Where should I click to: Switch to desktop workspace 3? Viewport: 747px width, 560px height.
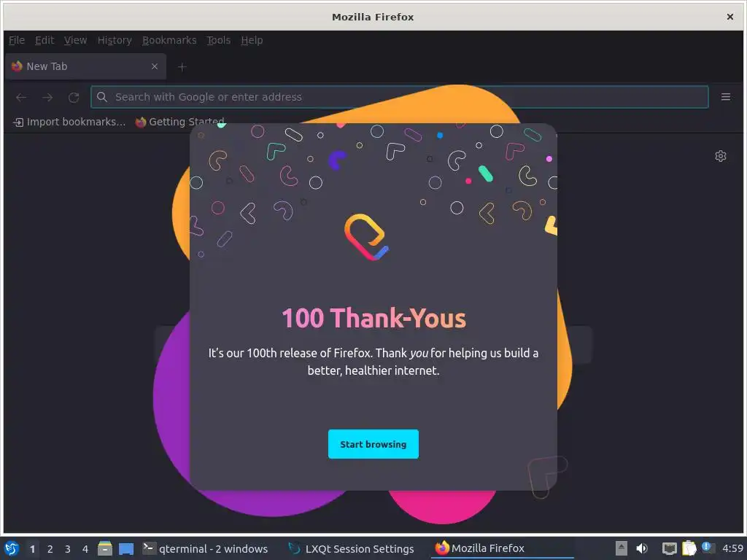point(68,548)
